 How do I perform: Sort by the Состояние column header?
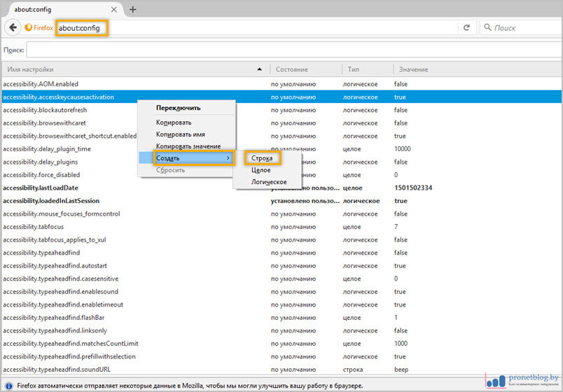click(x=291, y=69)
